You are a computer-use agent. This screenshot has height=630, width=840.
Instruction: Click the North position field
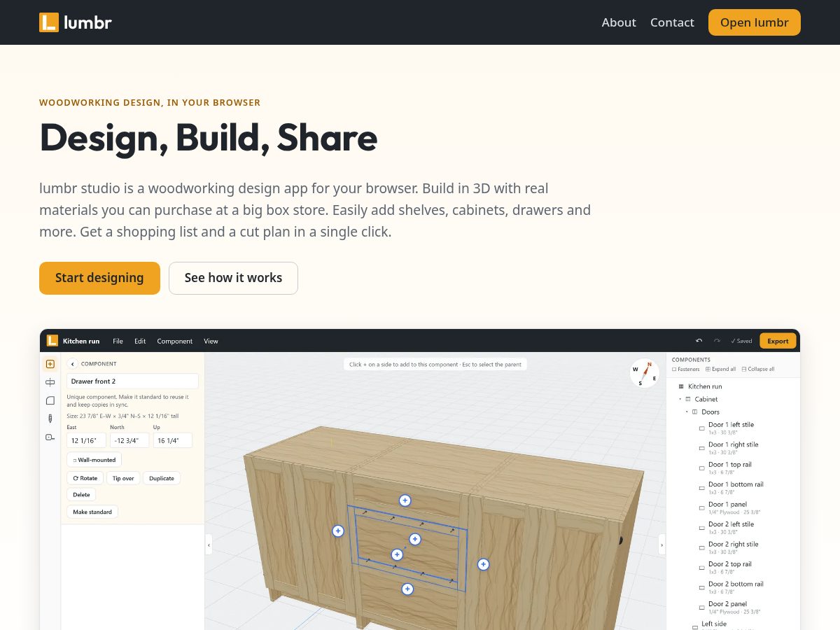[129, 440]
